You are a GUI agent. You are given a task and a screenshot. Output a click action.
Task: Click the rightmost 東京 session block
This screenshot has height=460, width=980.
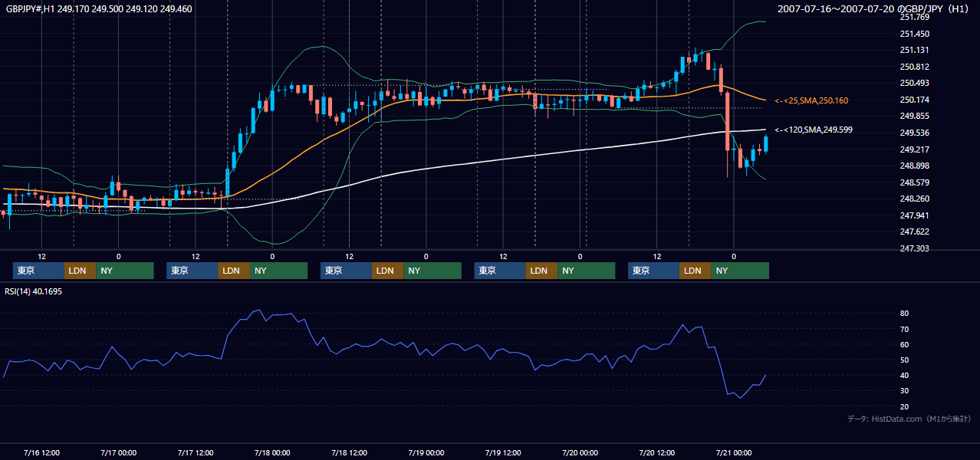(x=653, y=271)
